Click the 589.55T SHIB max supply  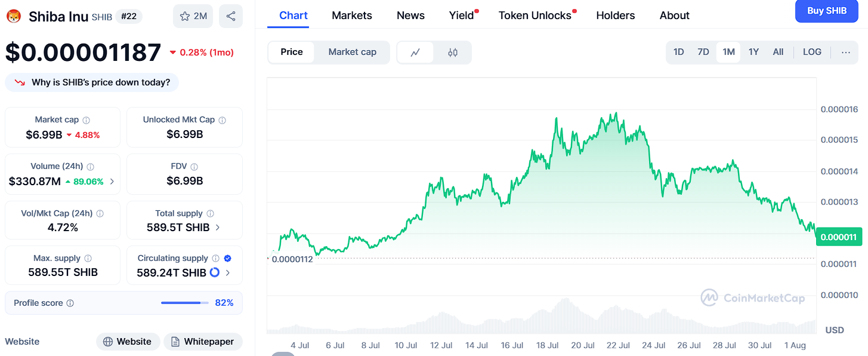(x=63, y=272)
